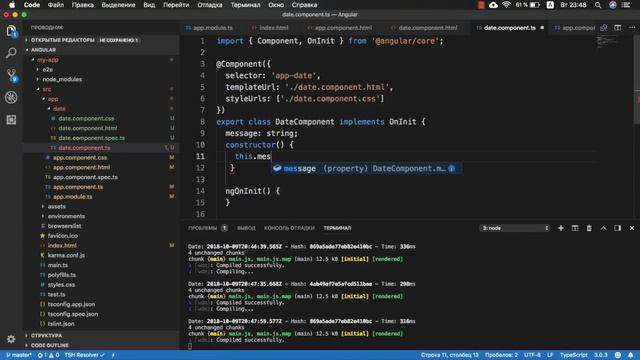
Task: Click LF end-of-line in status bar
Action: pos(550,355)
